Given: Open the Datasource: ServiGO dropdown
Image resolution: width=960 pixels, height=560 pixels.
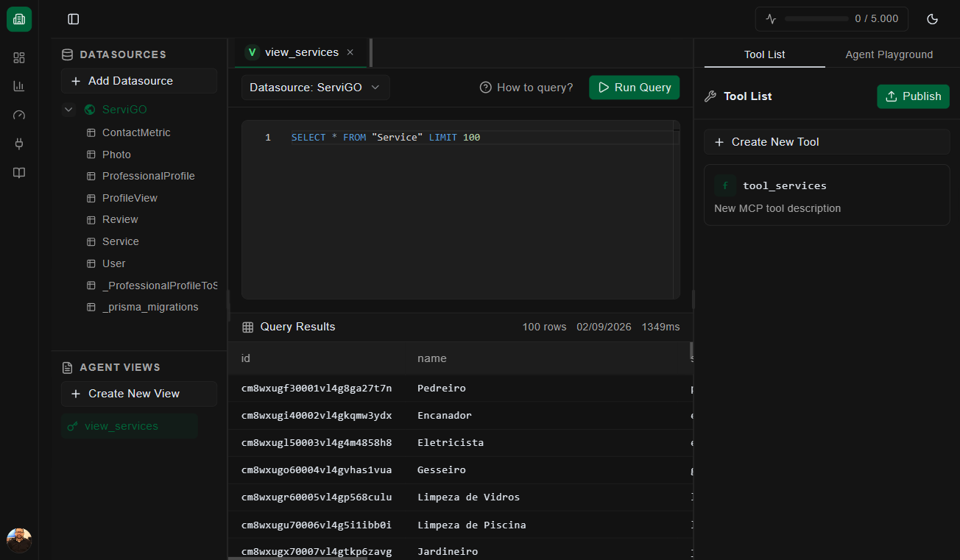Looking at the screenshot, I should (315, 88).
